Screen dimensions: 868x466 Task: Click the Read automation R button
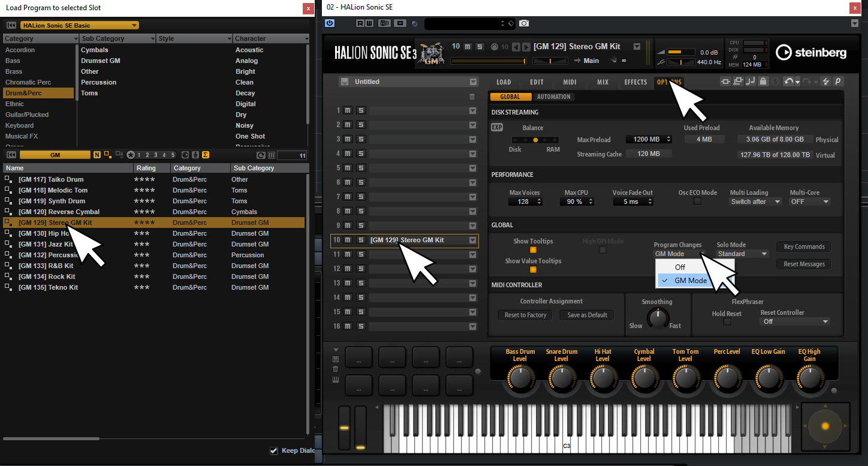[360, 23]
